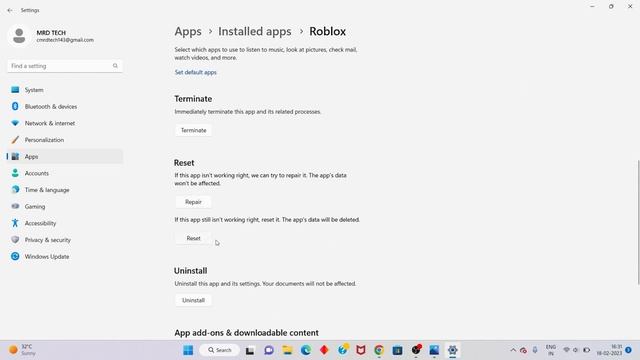The width and height of the screenshot is (640, 360).
Task: Open Accessibility settings
Action: [65, 223]
